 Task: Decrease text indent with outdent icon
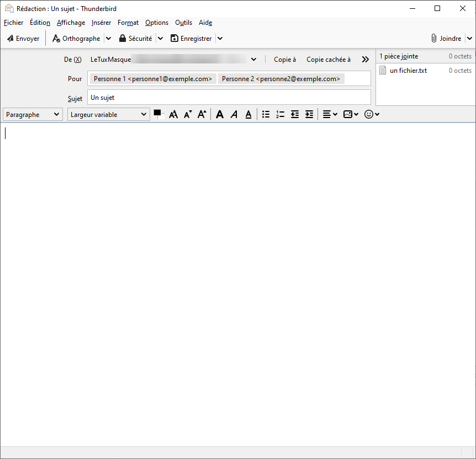(x=295, y=114)
